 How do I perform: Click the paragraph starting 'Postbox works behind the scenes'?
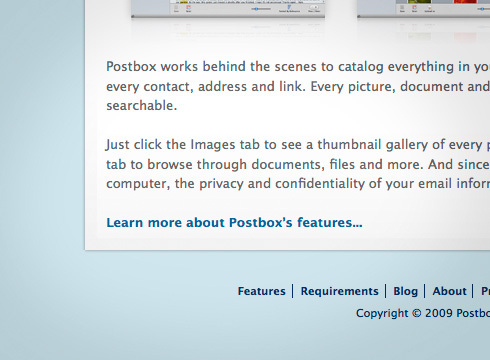[x=298, y=86]
